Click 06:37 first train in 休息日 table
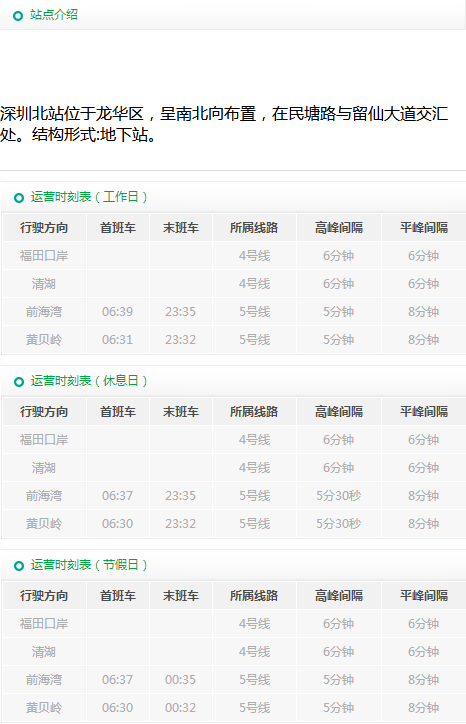Screen dimensions: 466x724 coord(117,495)
